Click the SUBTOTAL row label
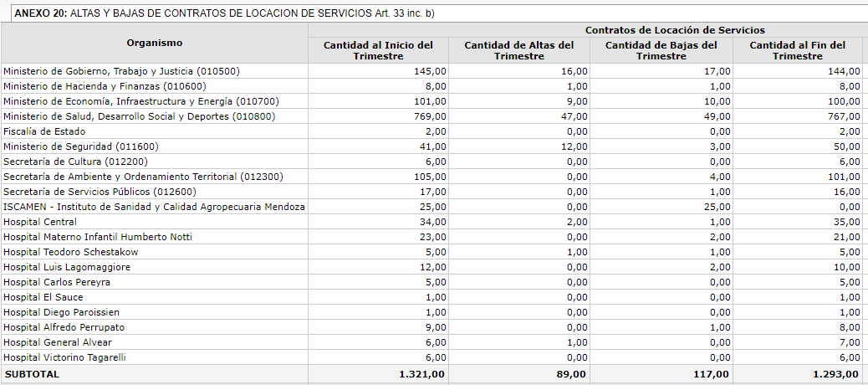The image size is (868, 385). (x=33, y=374)
